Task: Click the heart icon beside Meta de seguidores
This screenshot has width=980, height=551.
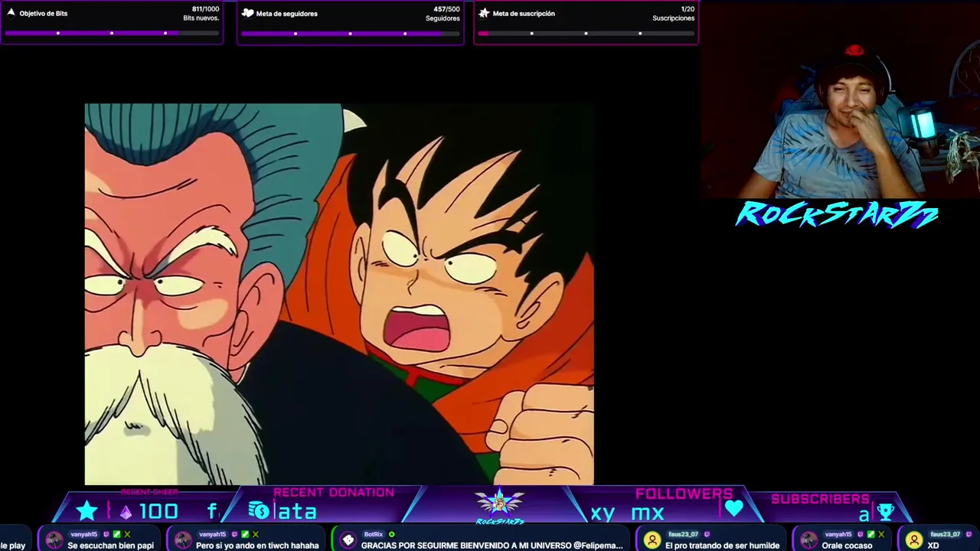Action: 247,13
